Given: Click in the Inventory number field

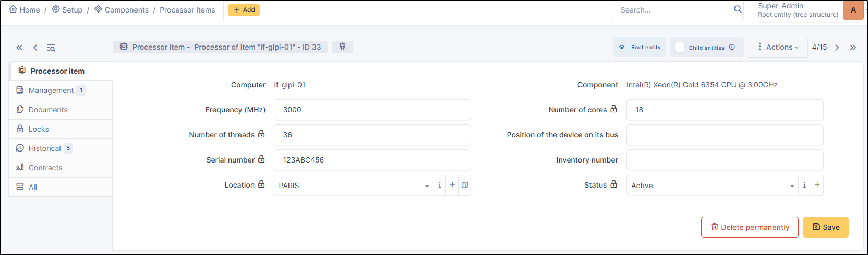Looking at the screenshot, I should point(725,160).
